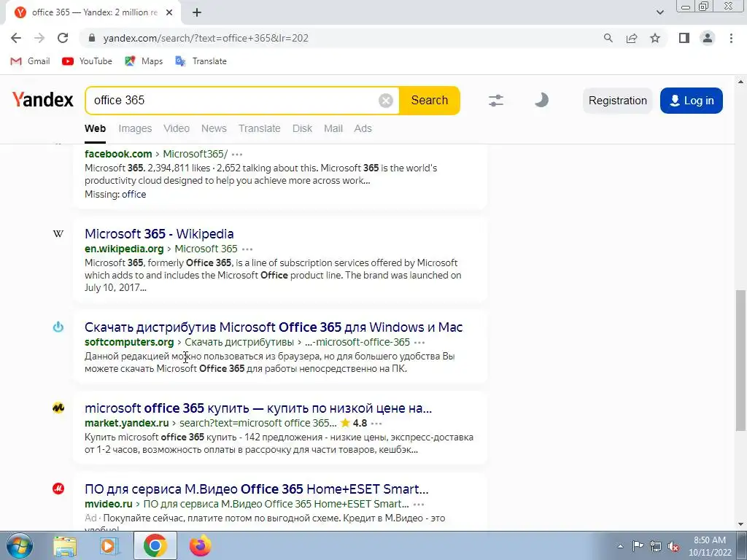The width and height of the screenshot is (747, 560).
Task: Open the Mail tab
Action: (333, 128)
